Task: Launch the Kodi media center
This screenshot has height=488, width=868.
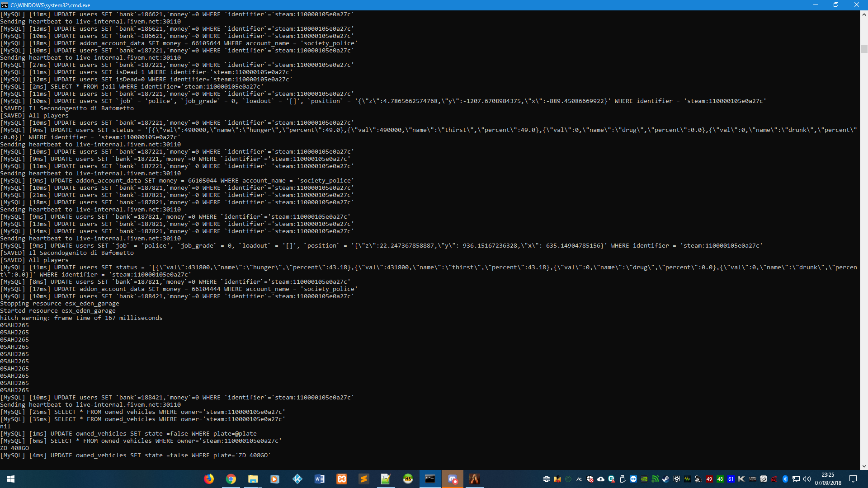Action: click(x=297, y=479)
